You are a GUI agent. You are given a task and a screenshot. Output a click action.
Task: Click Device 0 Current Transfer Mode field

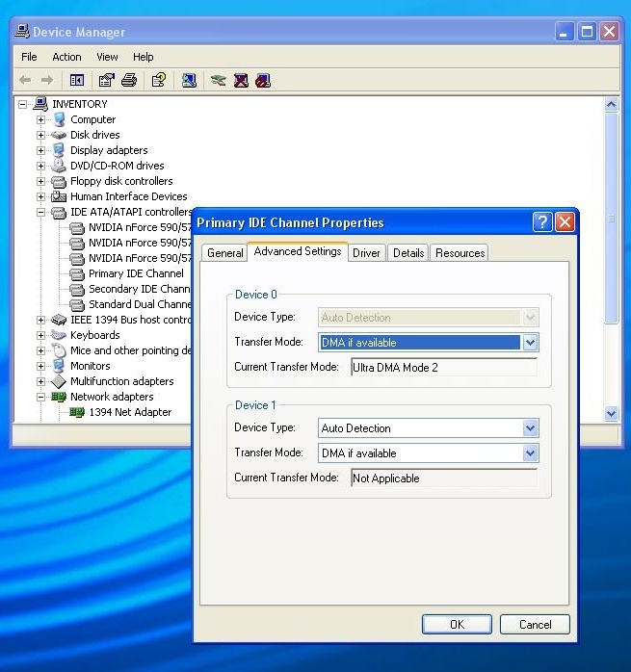pyautogui.click(x=444, y=367)
